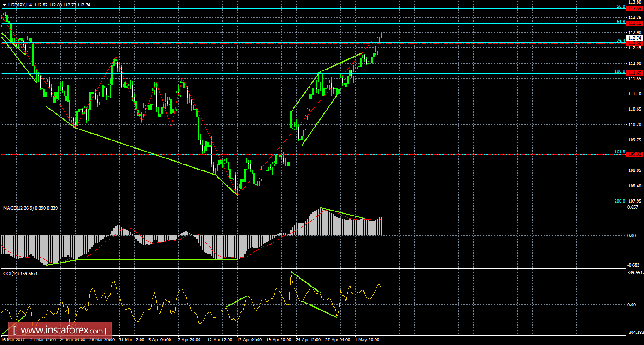The height and width of the screenshot is (345, 644).
Task: Select the red 113.15 price tag
Action: pos(635,23)
